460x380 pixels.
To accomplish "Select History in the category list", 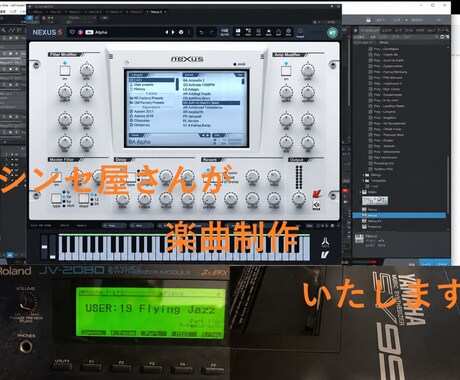I will point(139,89).
